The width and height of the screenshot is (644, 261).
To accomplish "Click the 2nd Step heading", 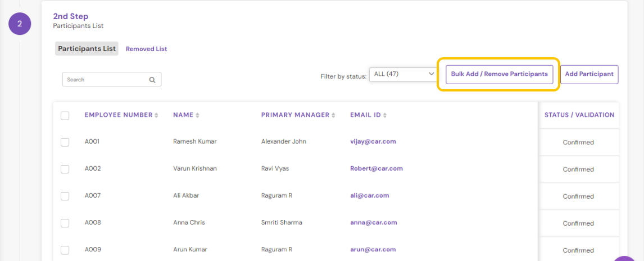I will [x=71, y=16].
